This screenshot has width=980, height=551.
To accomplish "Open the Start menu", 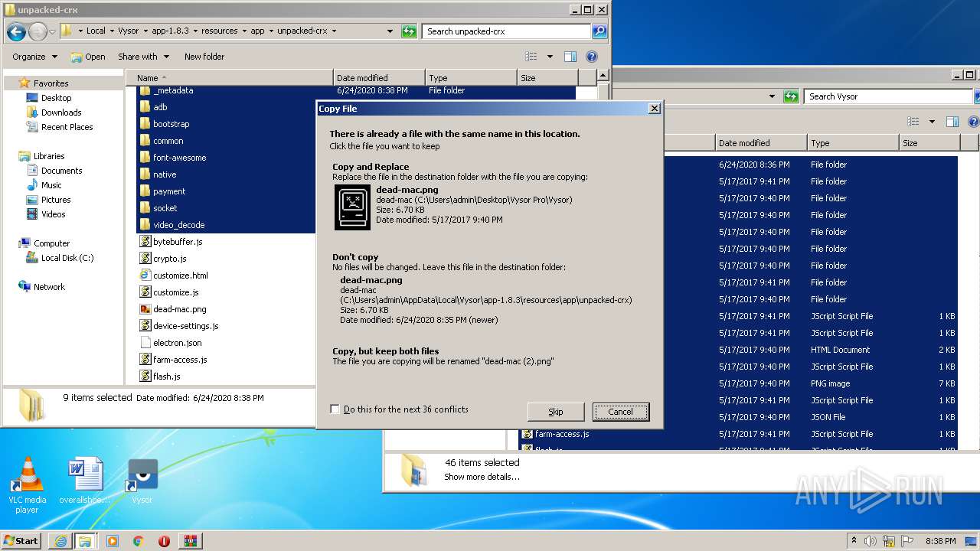I will 21,541.
